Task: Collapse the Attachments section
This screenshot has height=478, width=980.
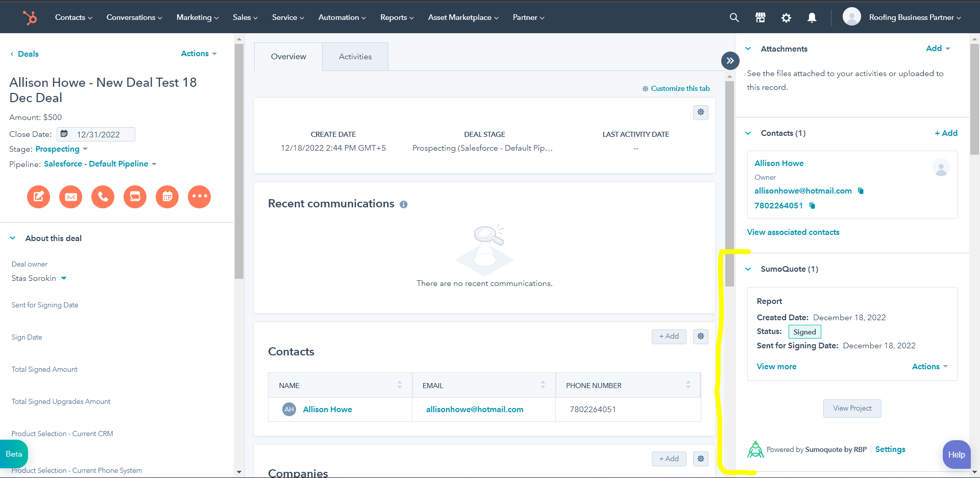Action: click(748, 49)
